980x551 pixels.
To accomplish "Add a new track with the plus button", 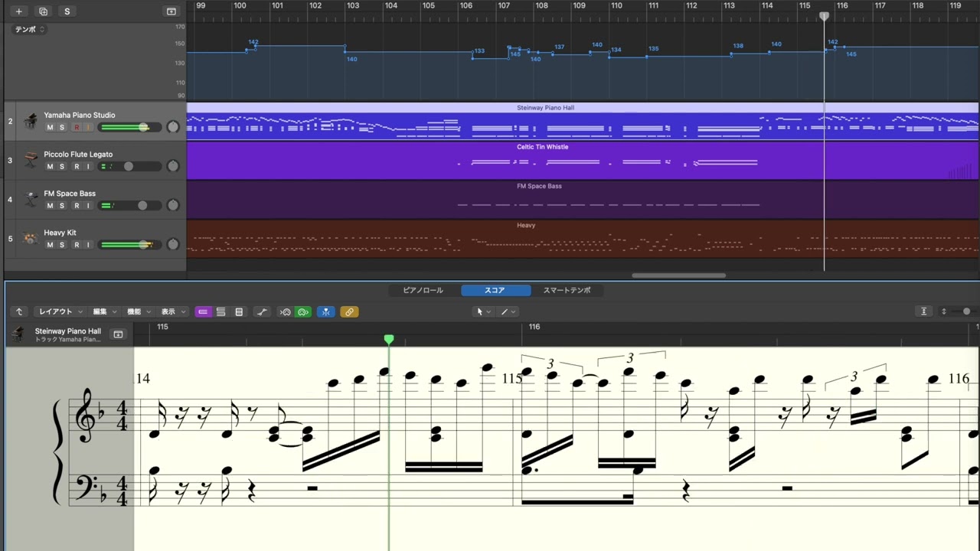I will pos(19,11).
